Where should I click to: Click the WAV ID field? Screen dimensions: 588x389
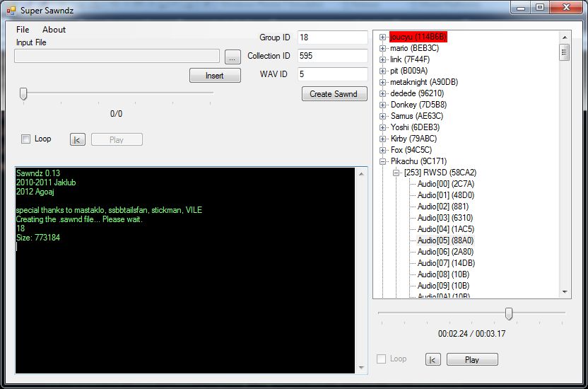333,74
